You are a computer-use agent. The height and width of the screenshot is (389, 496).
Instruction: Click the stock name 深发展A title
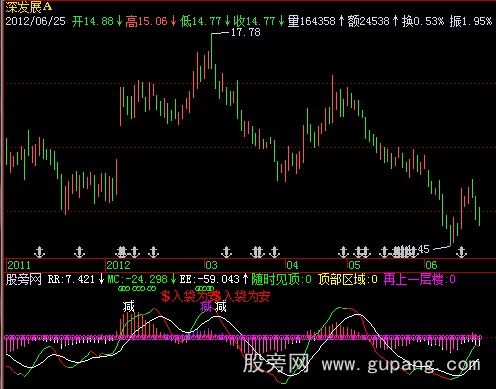point(29,6)
